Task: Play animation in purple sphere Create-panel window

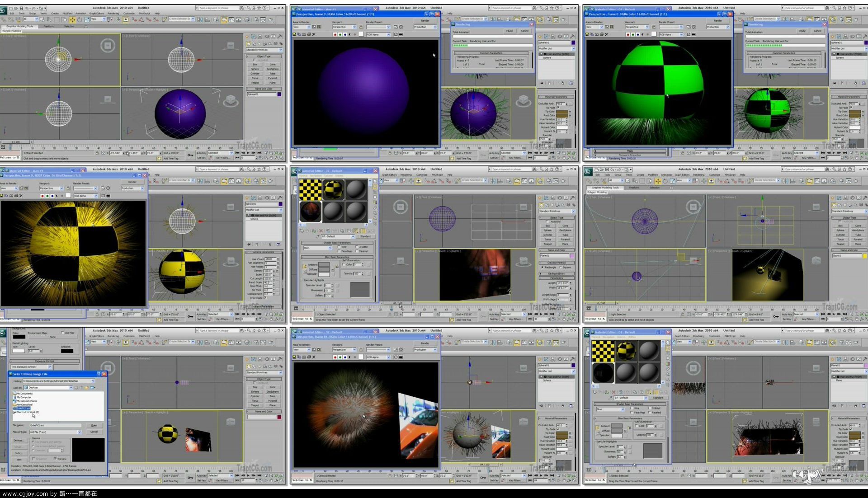Action: [248, 153]
